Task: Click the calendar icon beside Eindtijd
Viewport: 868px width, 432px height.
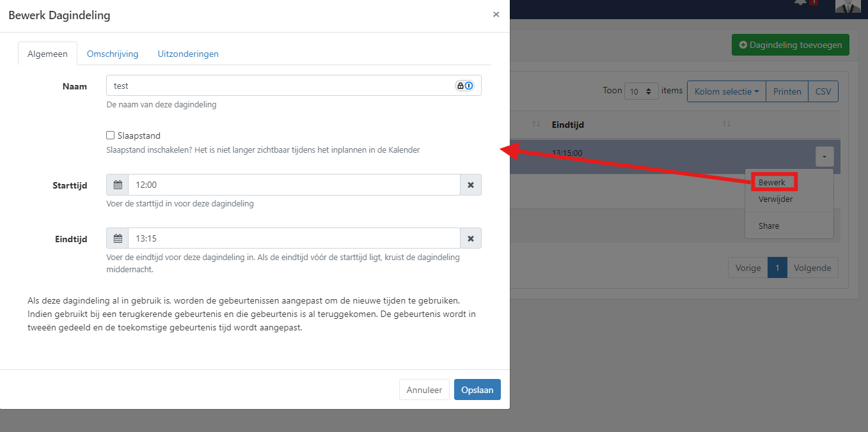Action: [118, 238]
